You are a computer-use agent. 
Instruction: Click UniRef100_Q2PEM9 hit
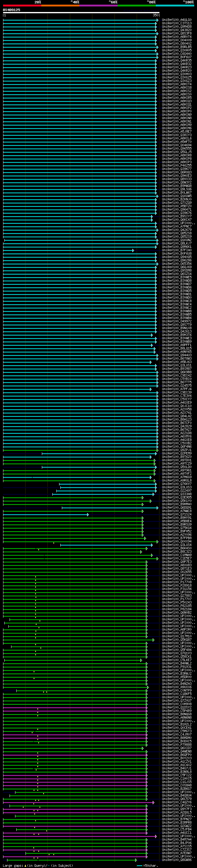click(177, 454)
